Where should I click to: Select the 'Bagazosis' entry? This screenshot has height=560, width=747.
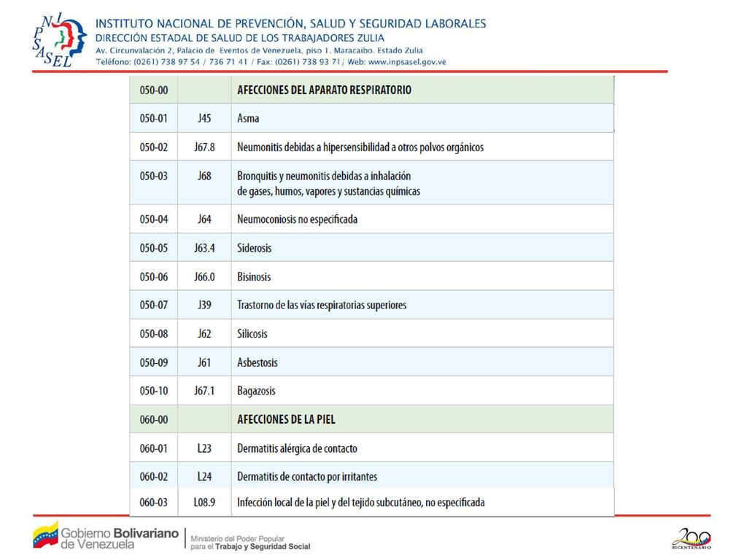pos(256,392)
